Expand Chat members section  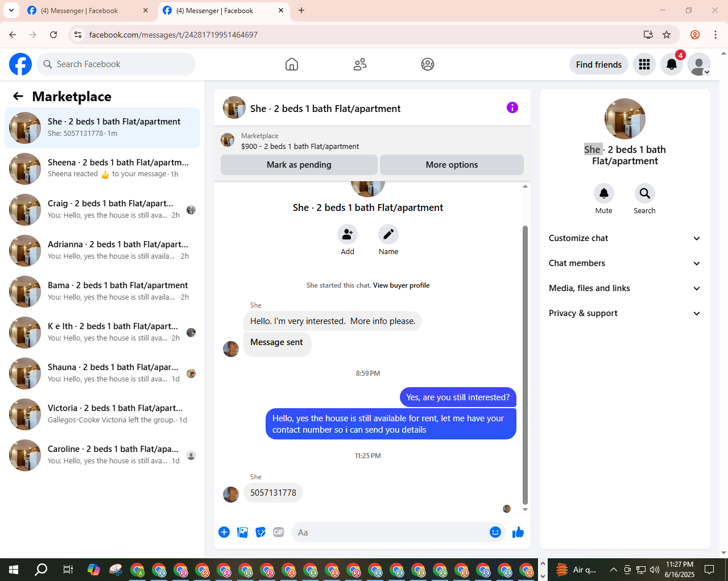tap(624, 263)
